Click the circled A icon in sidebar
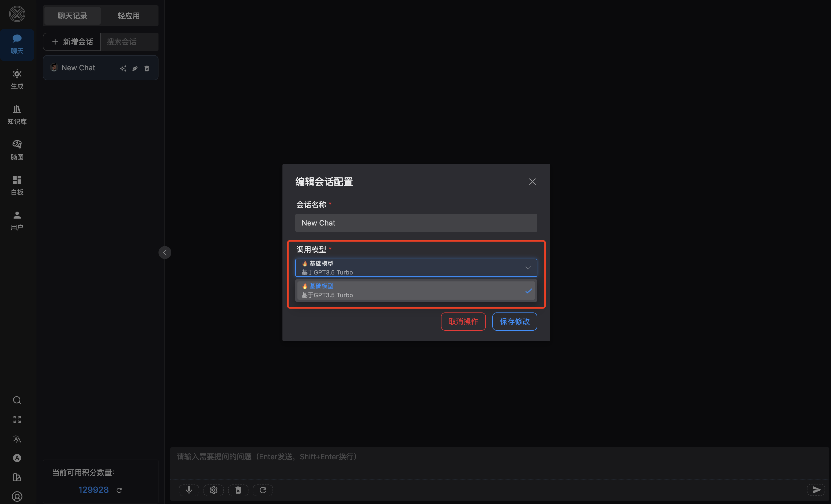This screenshot has width=831, height=504. point(17,458)
